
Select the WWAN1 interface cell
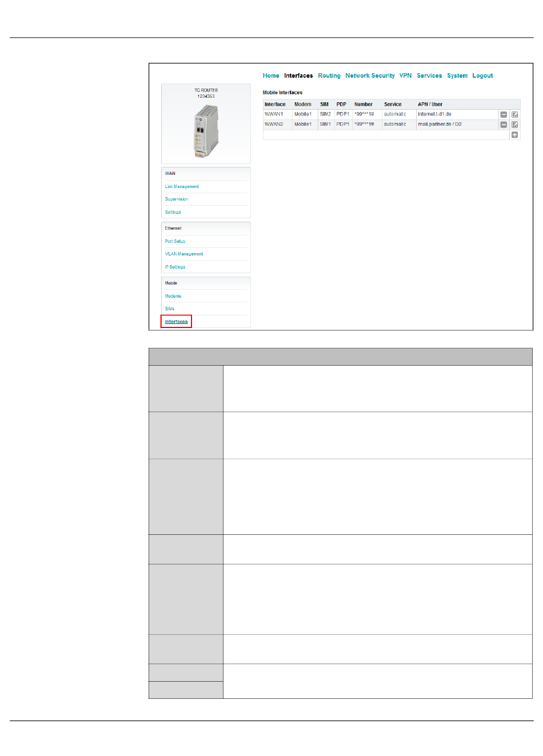277,114
